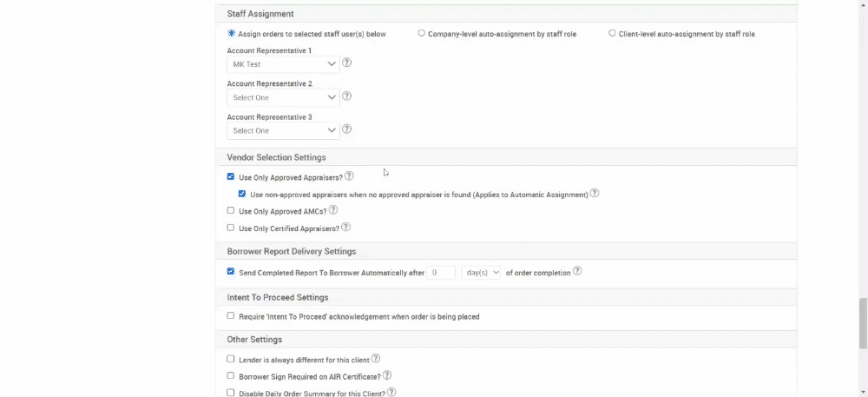Screen dimensions: 868x397
Task: Check Lender is always different for client
Action: (x=231, y=359)
